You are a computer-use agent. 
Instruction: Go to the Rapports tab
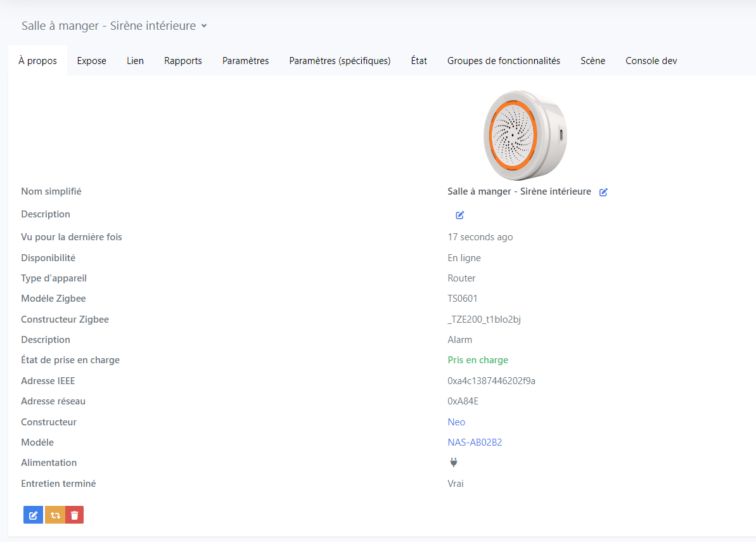click(x=183, y=61)
